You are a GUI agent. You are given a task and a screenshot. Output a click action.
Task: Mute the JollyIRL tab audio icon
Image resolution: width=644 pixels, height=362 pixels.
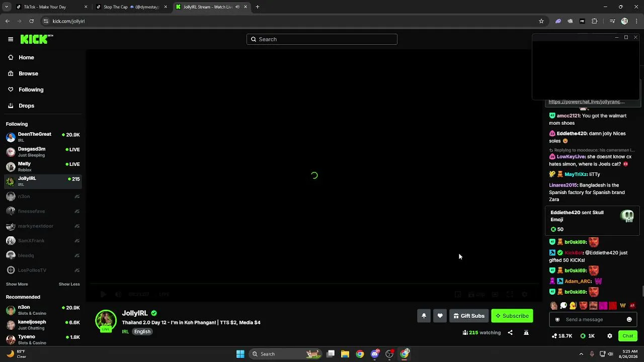coord(237,7)
